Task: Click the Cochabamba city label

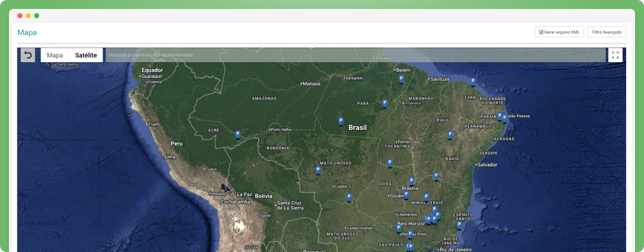Action: [235, 202]
